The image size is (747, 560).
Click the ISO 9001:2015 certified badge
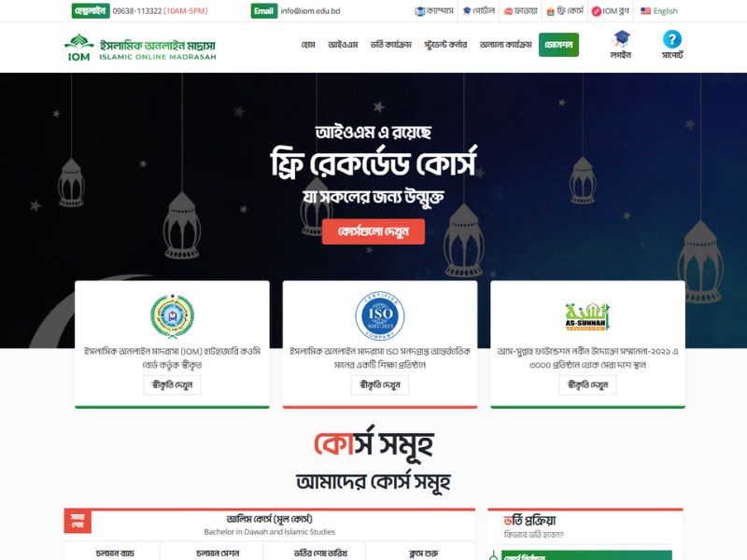click(x=380, y=315)
